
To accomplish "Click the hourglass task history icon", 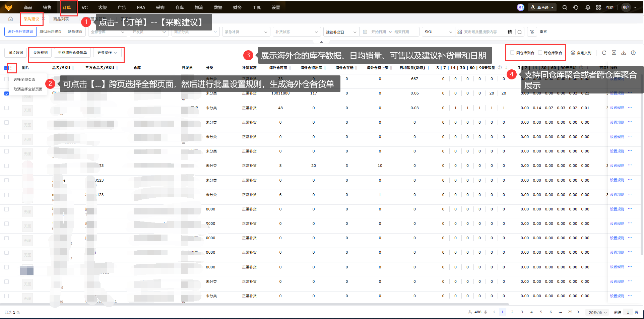I will coord(614,53).
